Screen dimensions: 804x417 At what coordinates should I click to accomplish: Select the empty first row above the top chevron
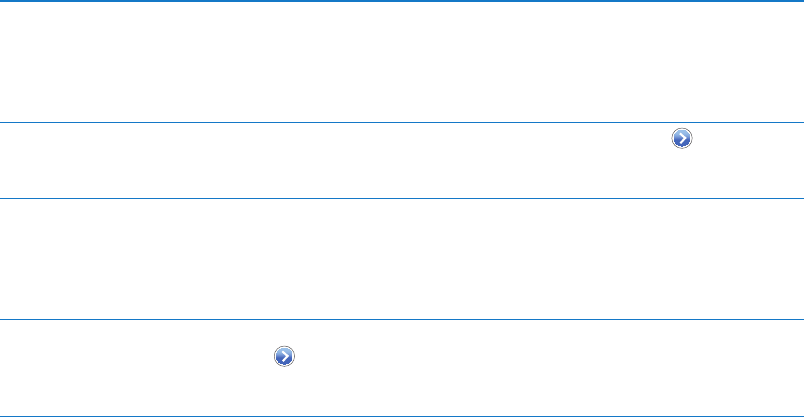coord(402,63)
